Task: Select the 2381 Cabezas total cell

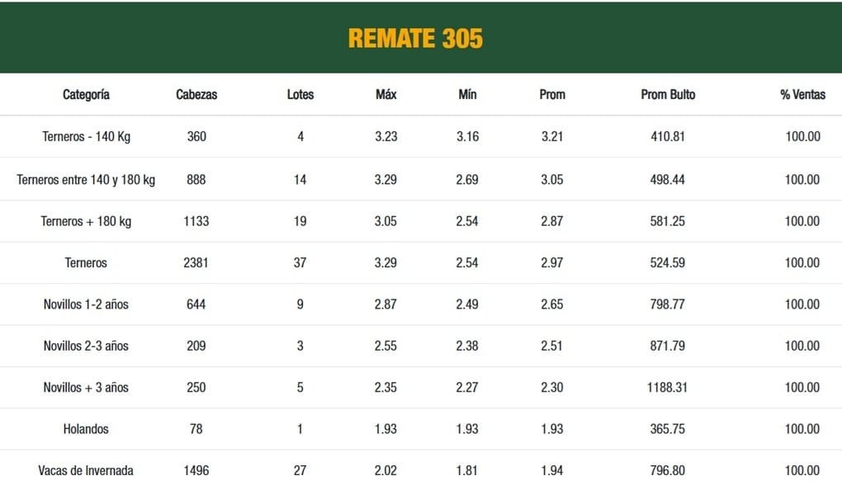Action: (196, 263)
